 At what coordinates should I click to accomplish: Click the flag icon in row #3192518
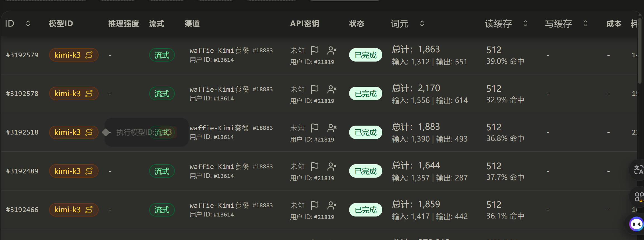coord(314,128)
